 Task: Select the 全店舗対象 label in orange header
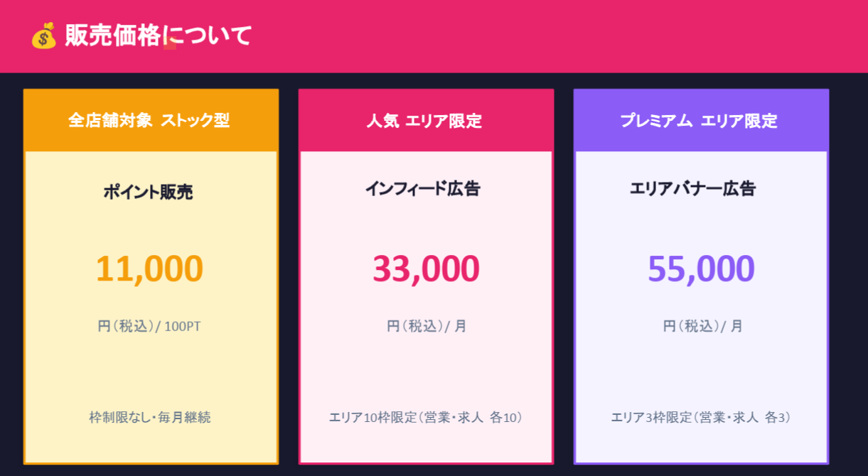pos(109,121)
